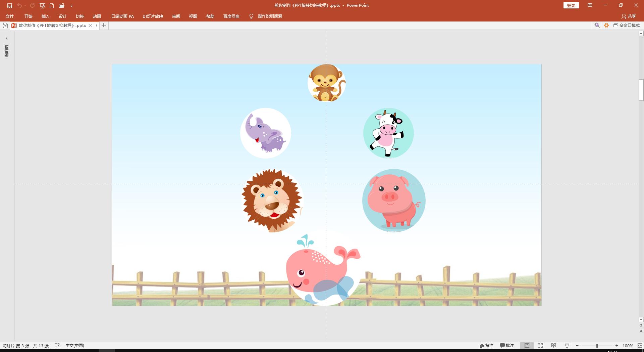Click the 缩略图 collapsed pane label
The height and width of the screenshot is (352, 644).
pos(6,51)
